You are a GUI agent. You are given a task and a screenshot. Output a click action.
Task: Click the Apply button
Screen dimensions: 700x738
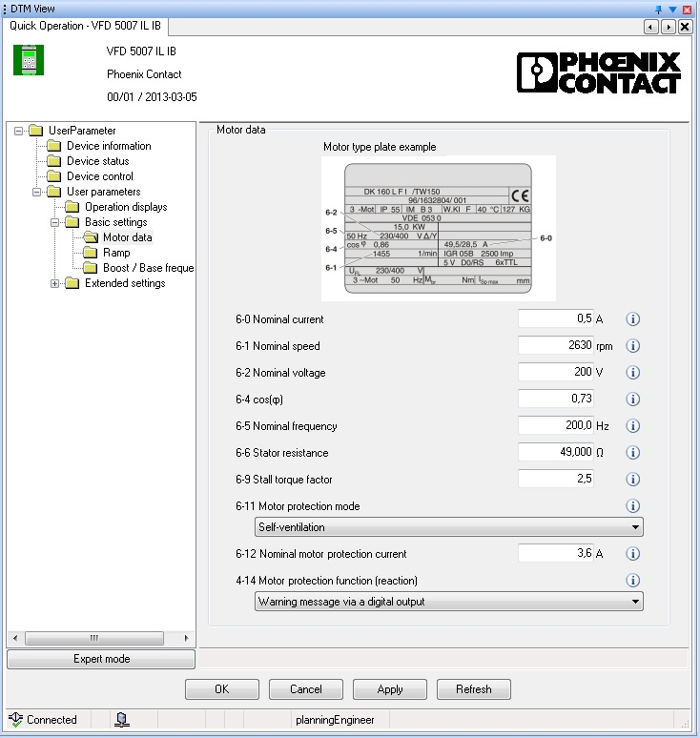tap(390, 689)
